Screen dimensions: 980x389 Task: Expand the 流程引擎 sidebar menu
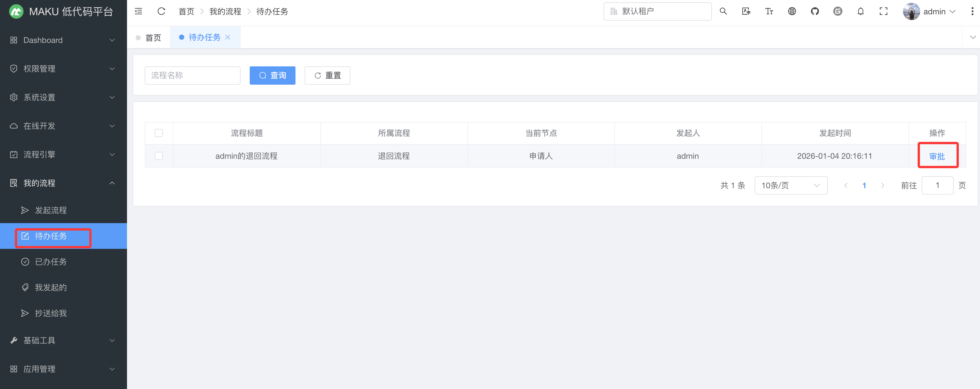pyautogui.click(x=63, y=154)
